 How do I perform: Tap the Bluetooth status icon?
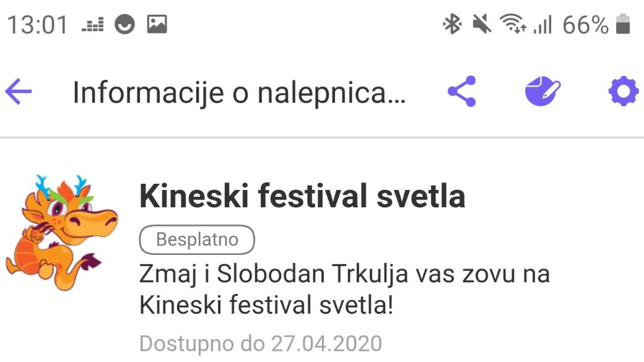[x=451, y=25]
